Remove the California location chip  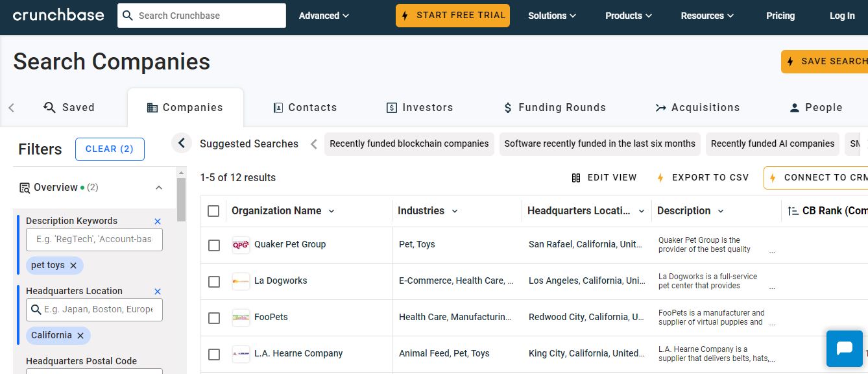[80, 336]
